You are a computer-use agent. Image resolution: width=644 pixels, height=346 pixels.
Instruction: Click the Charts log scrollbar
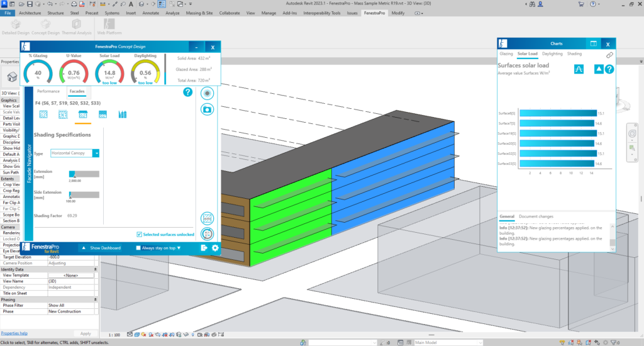pos(613,237)
